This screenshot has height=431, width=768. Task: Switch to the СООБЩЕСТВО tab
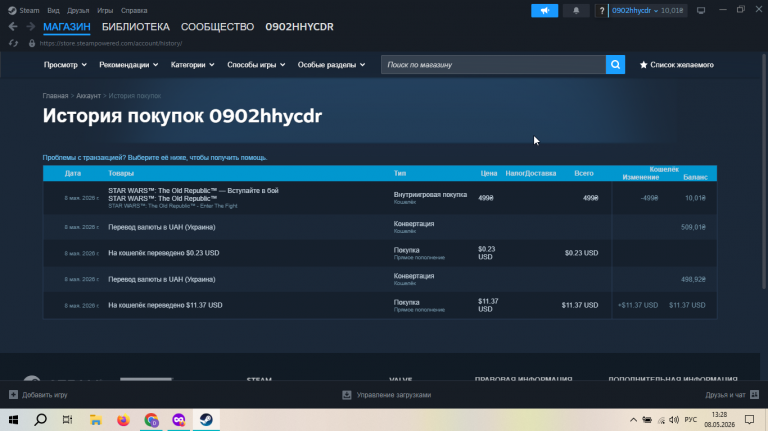point(217,27)
